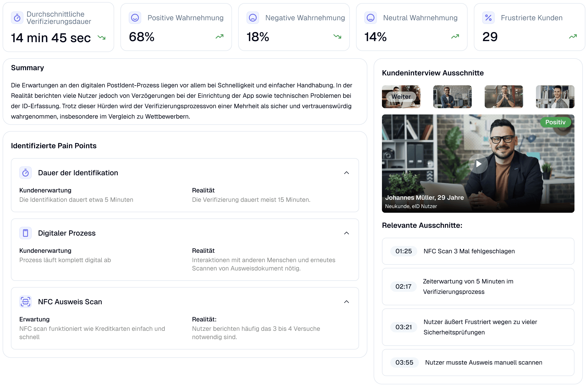Click the stopwatch icon beside Dauer der Identifikation
588x388 pixels.
[x=25, y=173]
